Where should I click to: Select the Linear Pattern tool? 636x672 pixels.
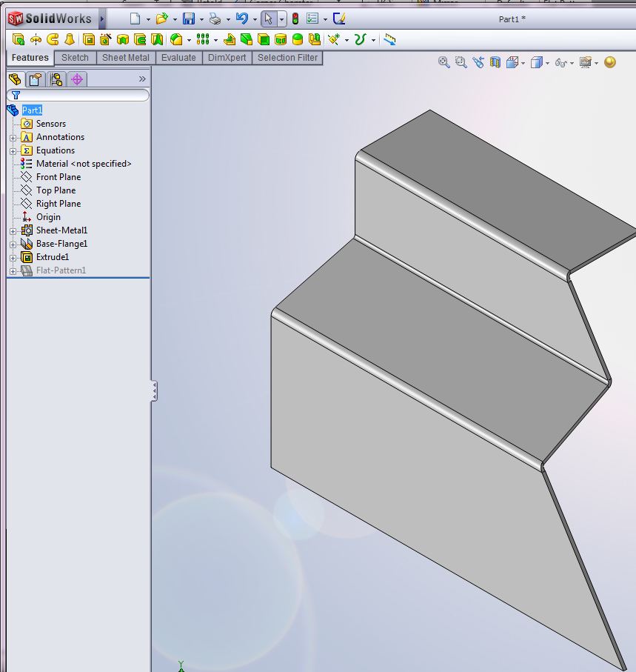tap(203, 39)
